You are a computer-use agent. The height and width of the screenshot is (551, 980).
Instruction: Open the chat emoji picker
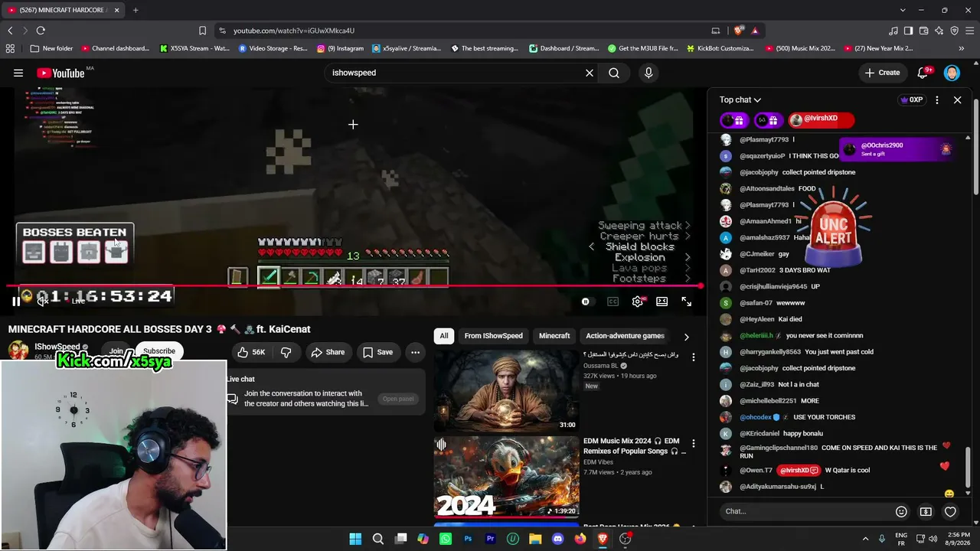(901, 511)
